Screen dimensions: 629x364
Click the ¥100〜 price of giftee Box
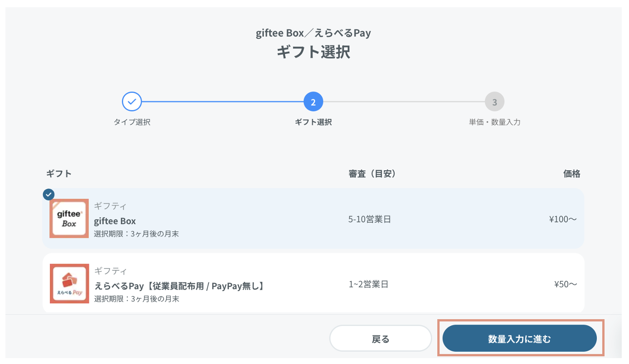click(563, 220)
